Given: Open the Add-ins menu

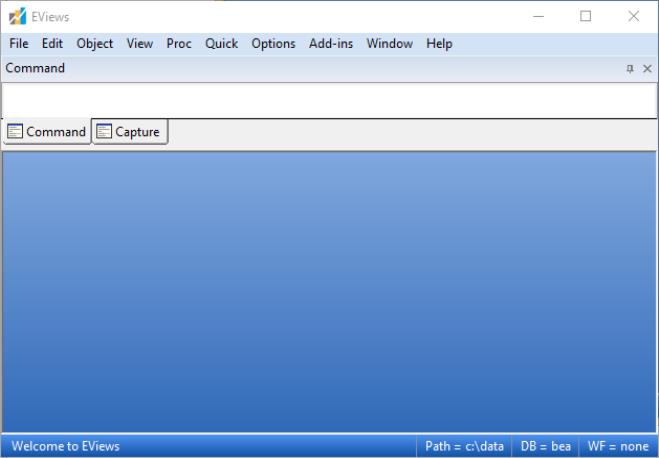Looking at the screenshot, I should [331, 44].
